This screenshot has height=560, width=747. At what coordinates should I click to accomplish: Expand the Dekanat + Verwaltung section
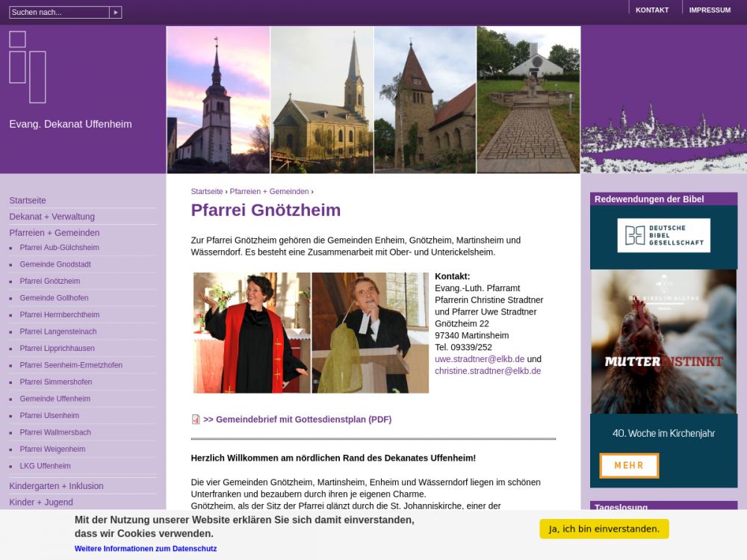coord(52,217)
